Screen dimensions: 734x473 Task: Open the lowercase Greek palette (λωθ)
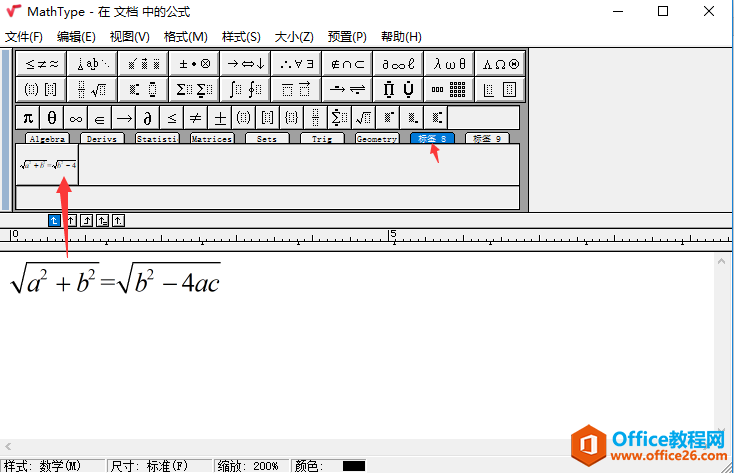tap(449, 64)
